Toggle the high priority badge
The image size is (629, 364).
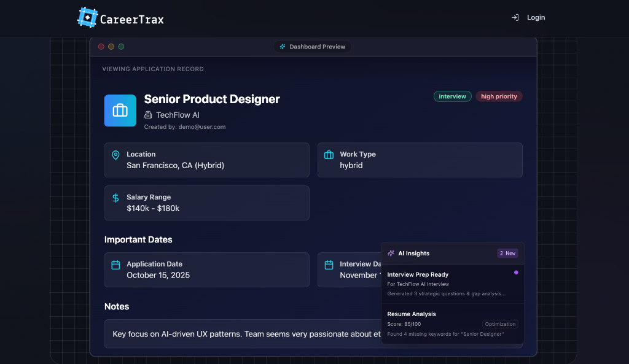(x=499, y=96)
